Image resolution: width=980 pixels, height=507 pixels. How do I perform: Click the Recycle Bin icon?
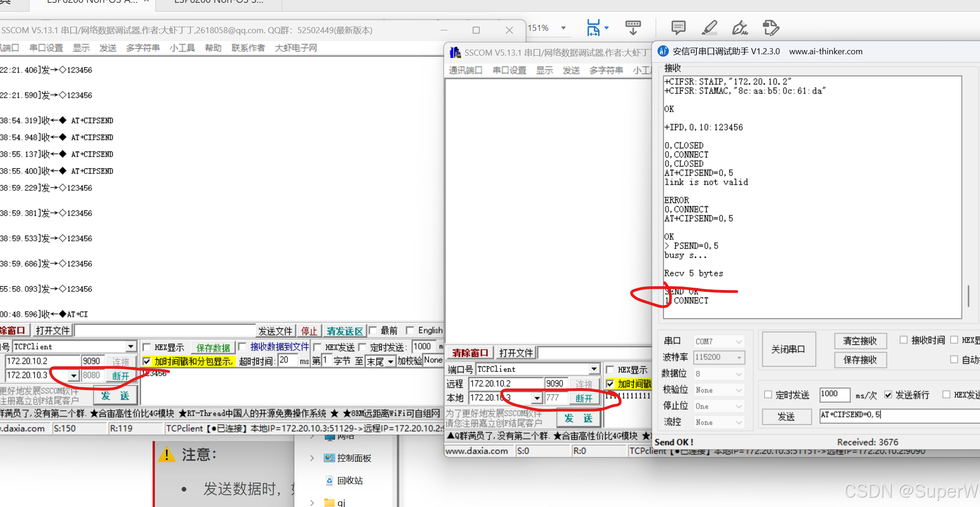click(329, 480)
